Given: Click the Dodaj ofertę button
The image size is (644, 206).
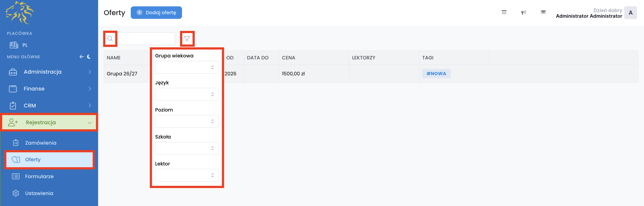Looking at the screenshot, I should [156, 12].
